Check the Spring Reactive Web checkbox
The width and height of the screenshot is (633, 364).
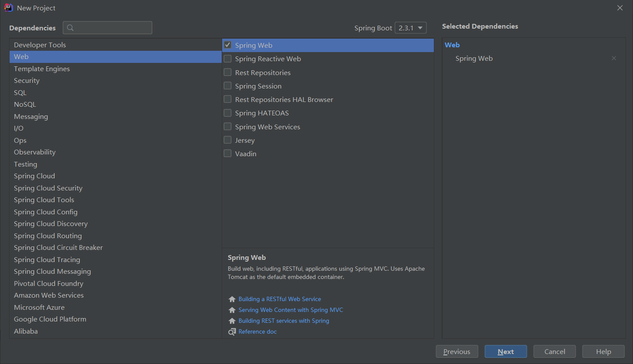pos(228,59)
